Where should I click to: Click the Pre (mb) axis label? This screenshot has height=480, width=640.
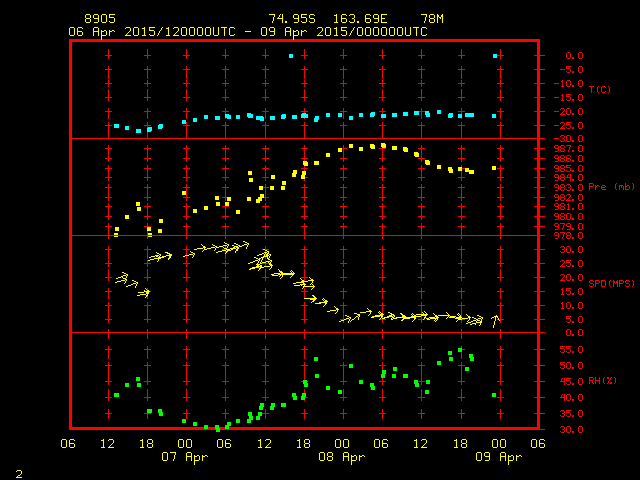tap(611, 187)
